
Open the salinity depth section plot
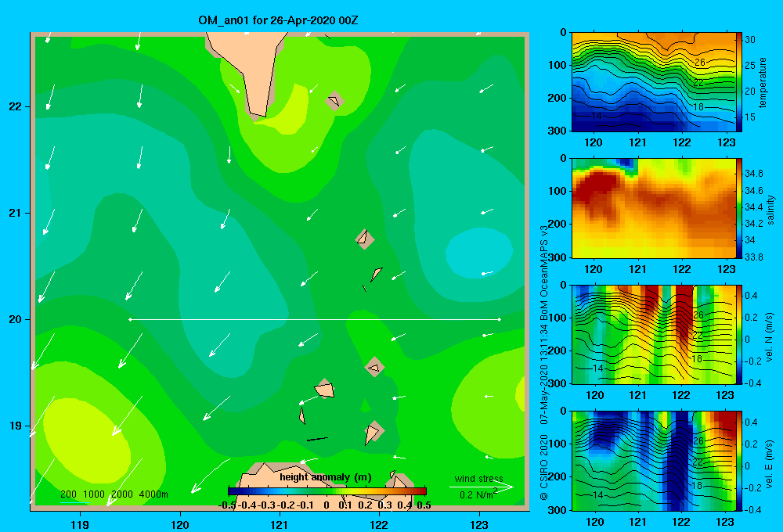click(653, 208)
